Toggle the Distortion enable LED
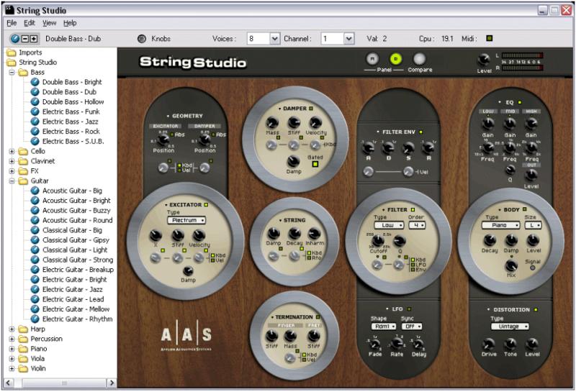The image size is (576, 392). [x=536, y=310]
